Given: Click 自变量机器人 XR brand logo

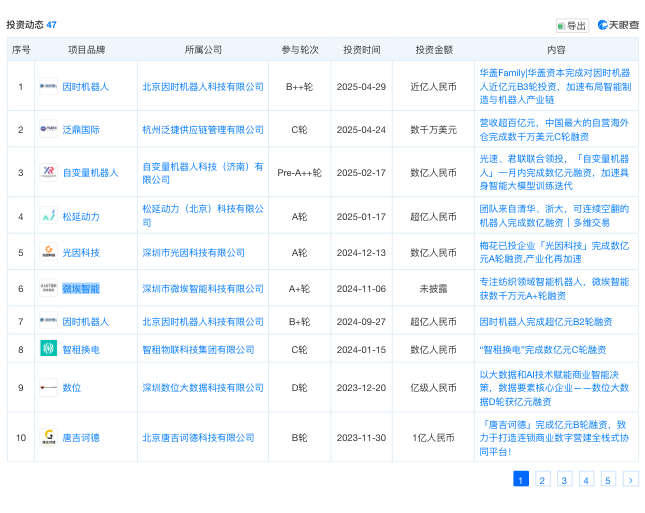Looking at the screenshot, I should tap(48, 172).
